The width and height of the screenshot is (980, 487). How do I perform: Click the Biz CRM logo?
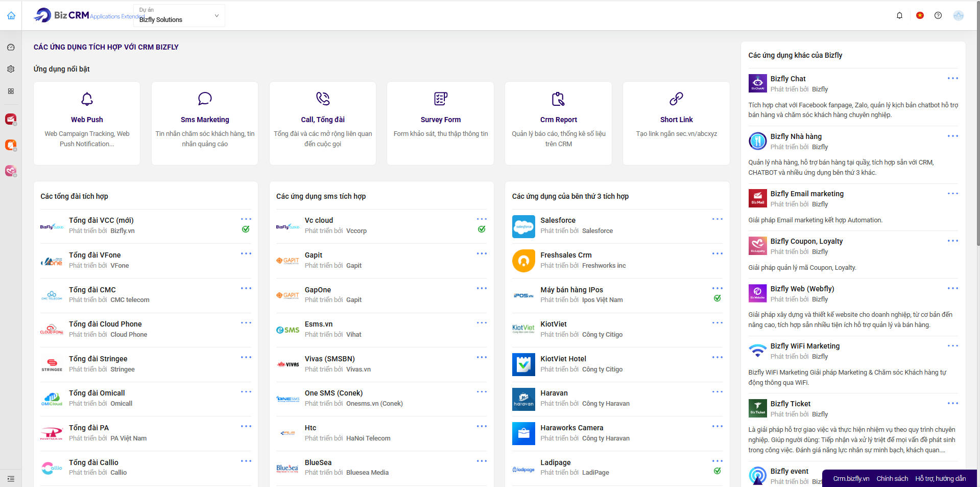[x=62, y=15]
